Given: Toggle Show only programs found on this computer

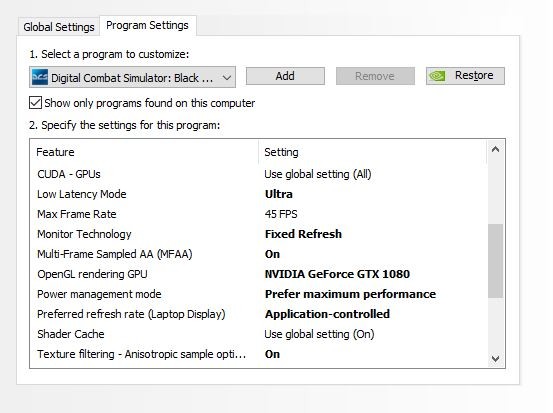Looking at the screenshot, I should tap(35, 103).
